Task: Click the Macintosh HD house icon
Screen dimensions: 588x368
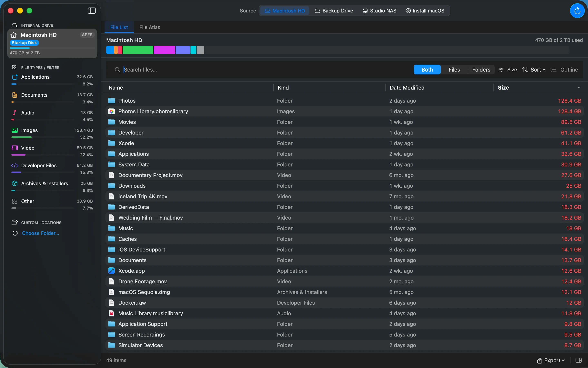Action: [14, 35]
